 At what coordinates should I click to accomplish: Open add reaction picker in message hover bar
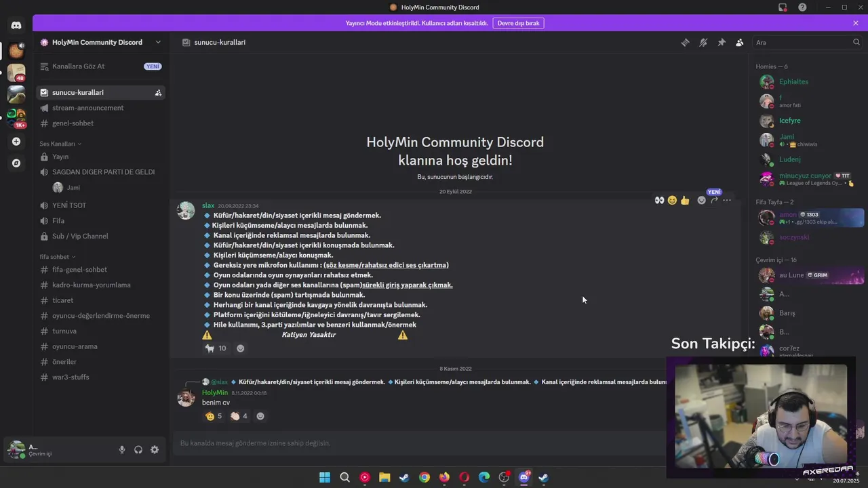coord(701,200)
